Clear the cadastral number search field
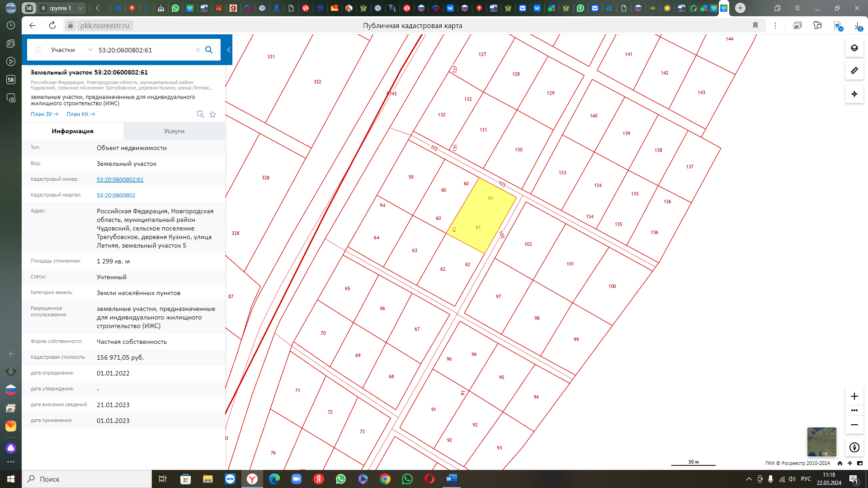 (198, 50)
